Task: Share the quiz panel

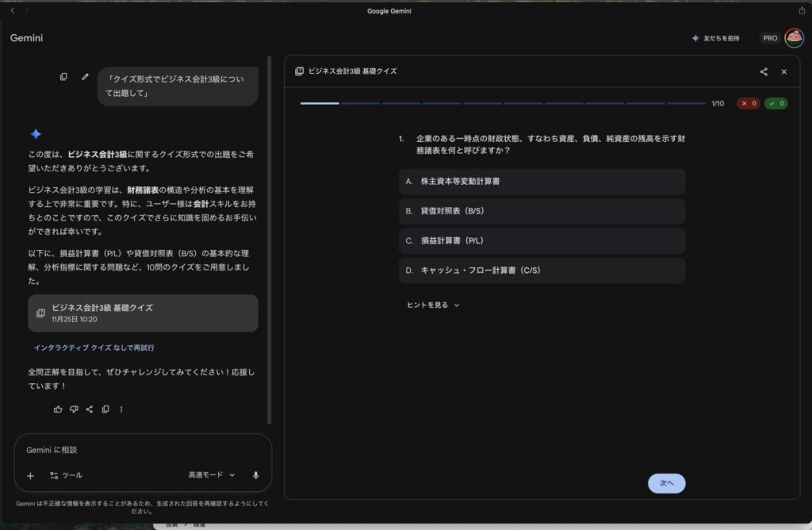Action: (763, 71)
